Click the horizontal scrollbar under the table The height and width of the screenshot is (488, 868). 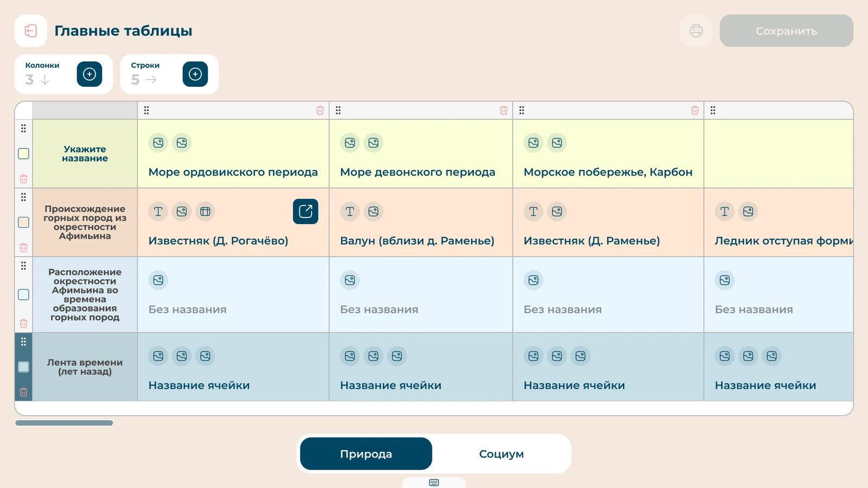(x=64, y=423)
